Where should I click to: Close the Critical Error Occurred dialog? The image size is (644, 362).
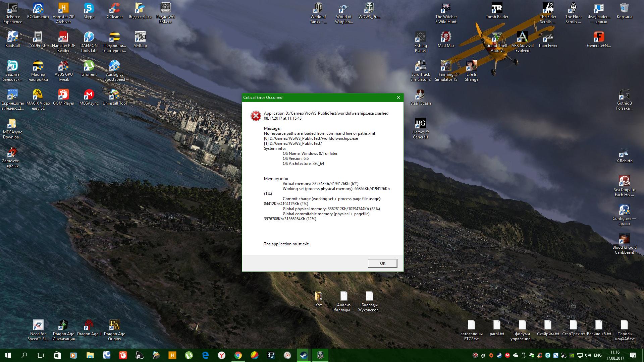point(398,98)
